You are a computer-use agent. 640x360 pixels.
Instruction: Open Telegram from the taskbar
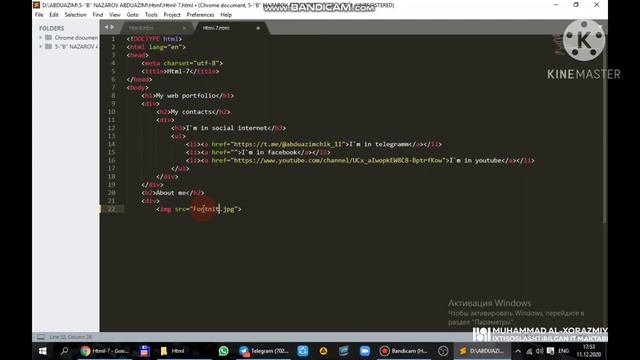(263, 351)
